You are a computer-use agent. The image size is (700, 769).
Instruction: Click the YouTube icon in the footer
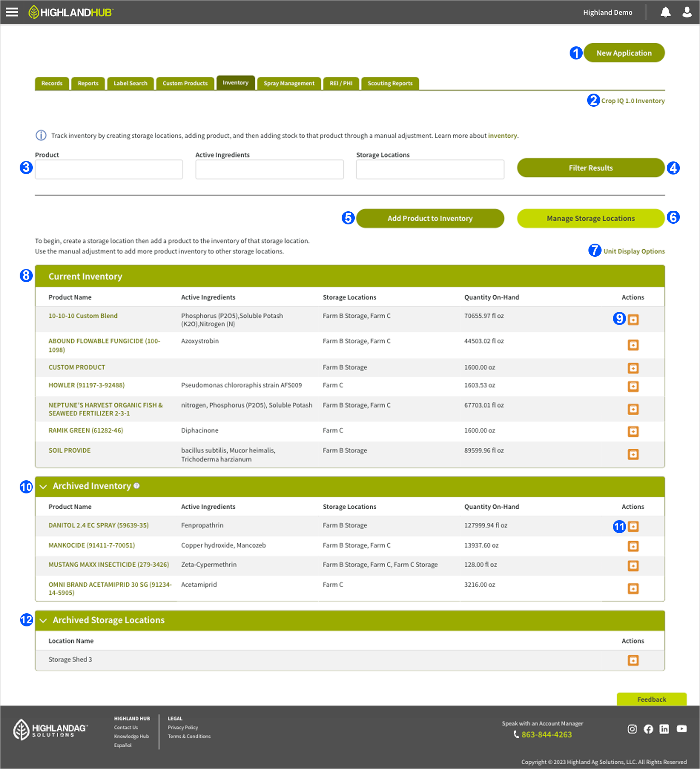[681, 729]
